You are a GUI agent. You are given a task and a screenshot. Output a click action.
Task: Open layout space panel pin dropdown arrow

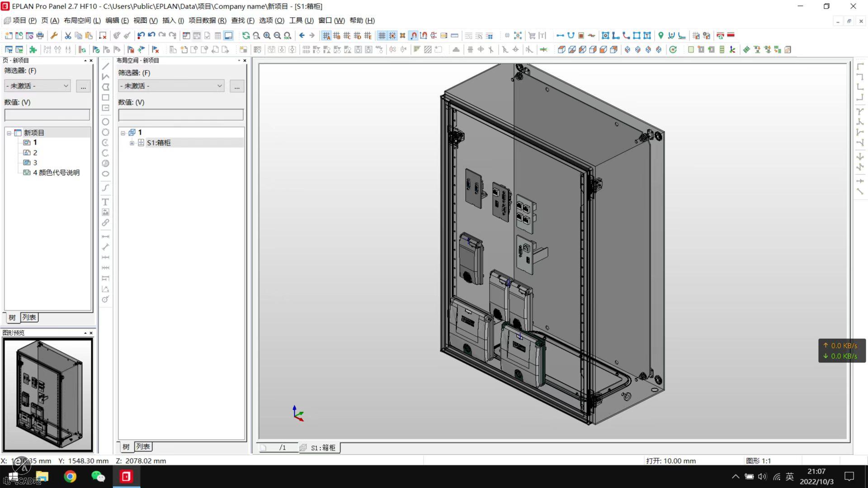(239, 61)
